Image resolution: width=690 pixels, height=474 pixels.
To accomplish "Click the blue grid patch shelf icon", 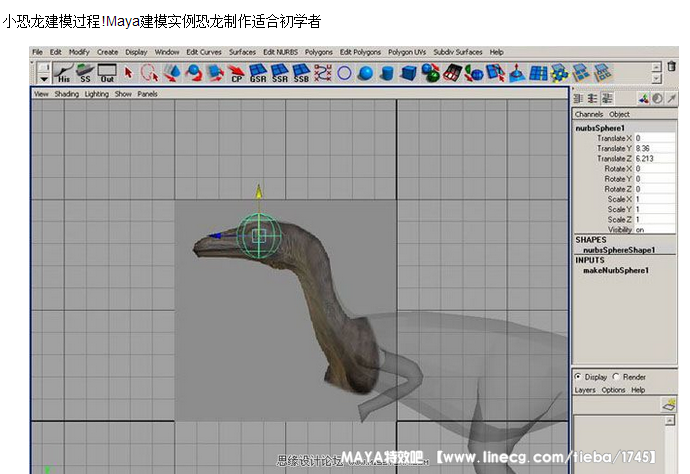I will click(538, 73).
